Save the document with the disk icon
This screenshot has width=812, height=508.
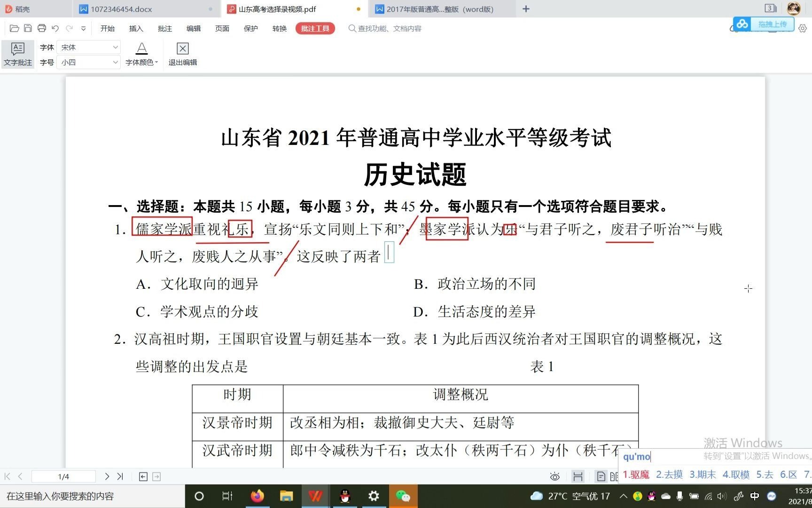(x=28, y=28)
